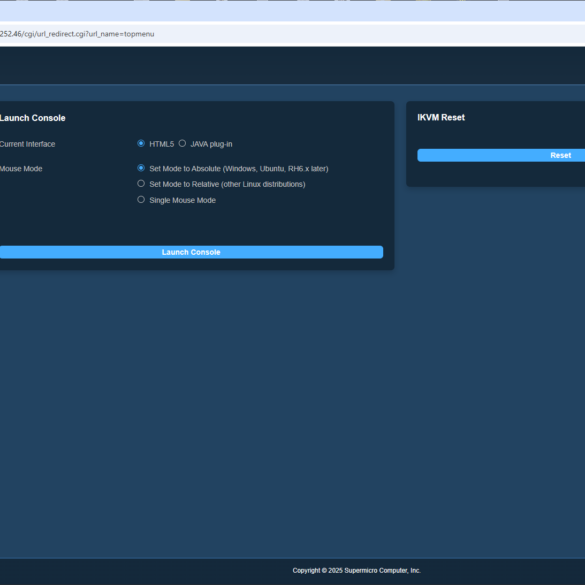Click the HTML5 text label
585x585 pixels.
coord(162,144)
